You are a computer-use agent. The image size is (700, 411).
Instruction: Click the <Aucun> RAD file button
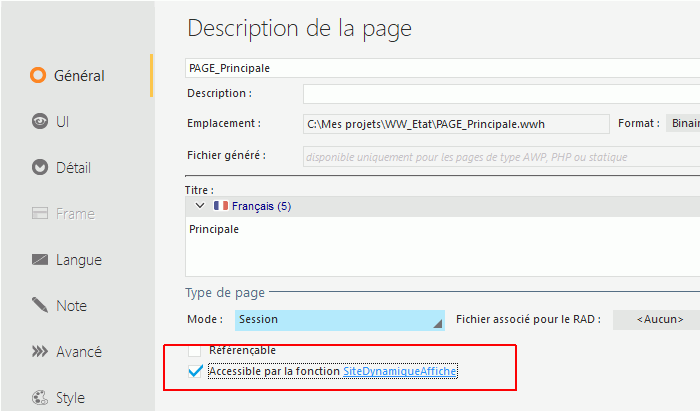pyautogui.click(x=655, y=320)
